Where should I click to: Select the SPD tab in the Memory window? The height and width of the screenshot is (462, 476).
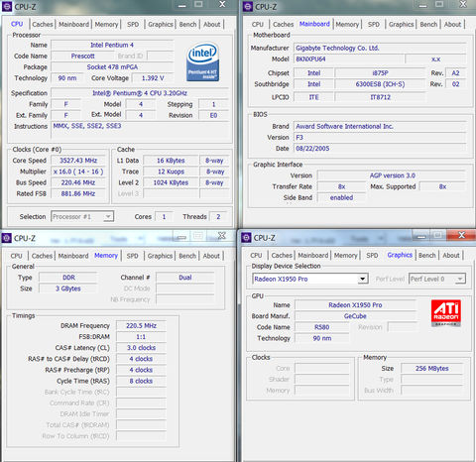click(x=132, y=256)
